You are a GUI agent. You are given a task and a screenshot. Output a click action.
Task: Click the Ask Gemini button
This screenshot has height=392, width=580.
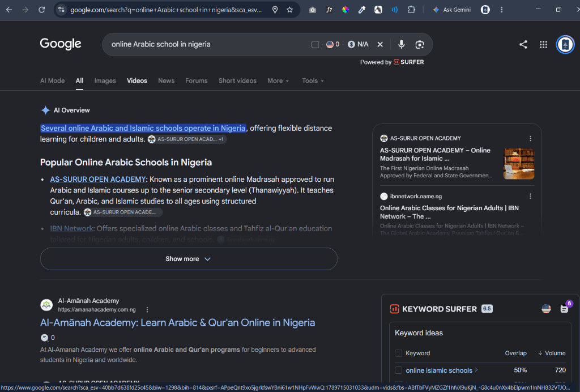click(451, 10)
